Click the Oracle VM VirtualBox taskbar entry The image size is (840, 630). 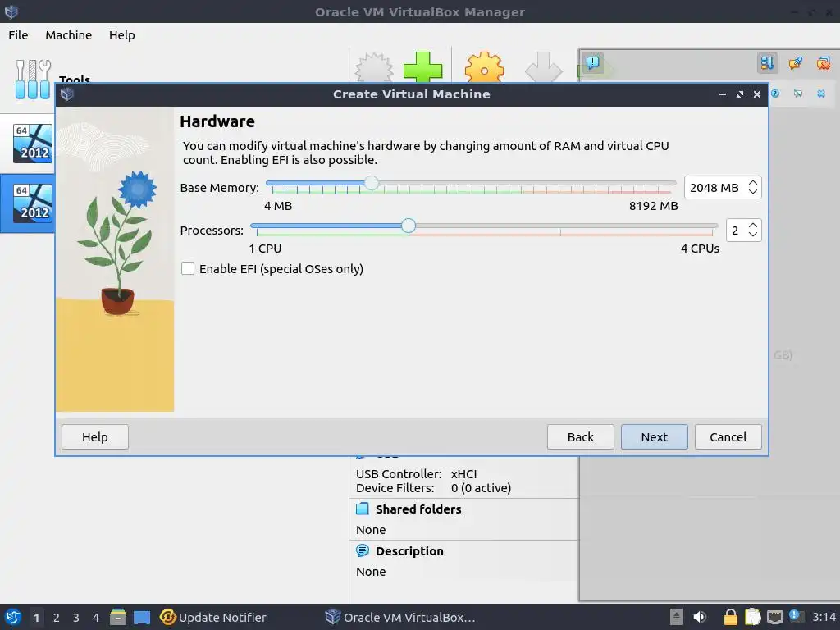click(400, 617)
